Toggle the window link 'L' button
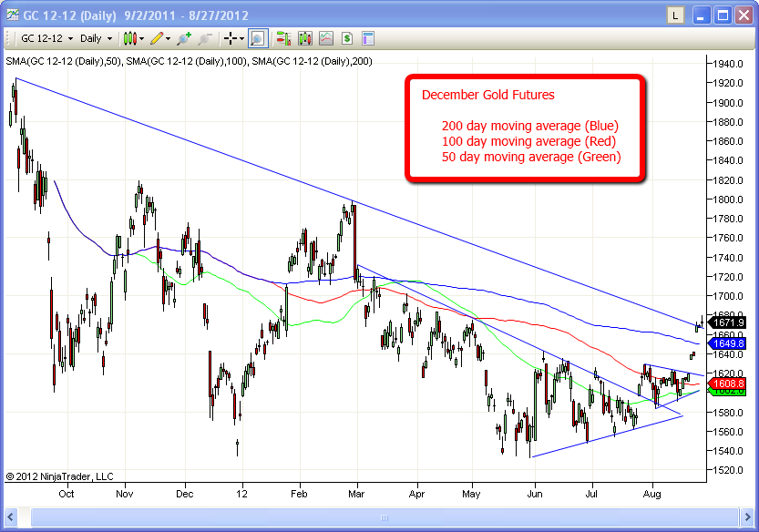Screen dimensions: 759x532 (674, 15)
